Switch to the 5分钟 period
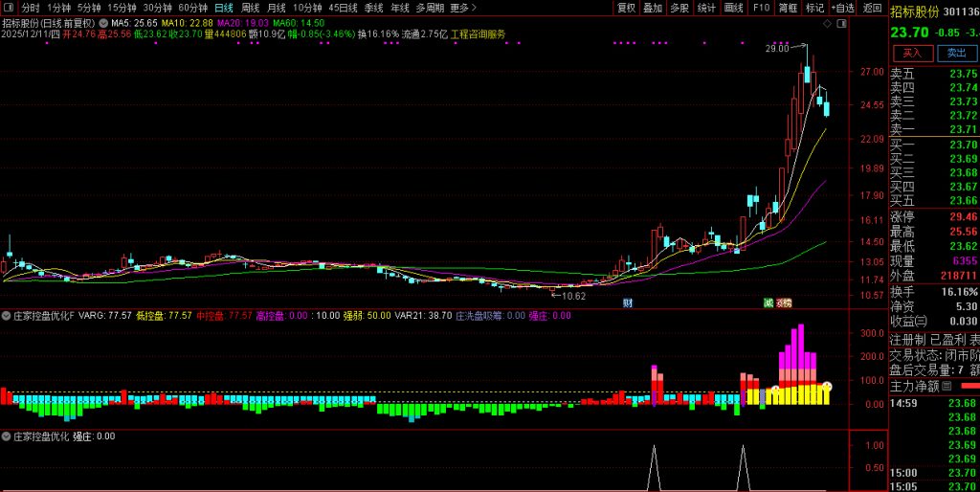 [x=89, y=8]
